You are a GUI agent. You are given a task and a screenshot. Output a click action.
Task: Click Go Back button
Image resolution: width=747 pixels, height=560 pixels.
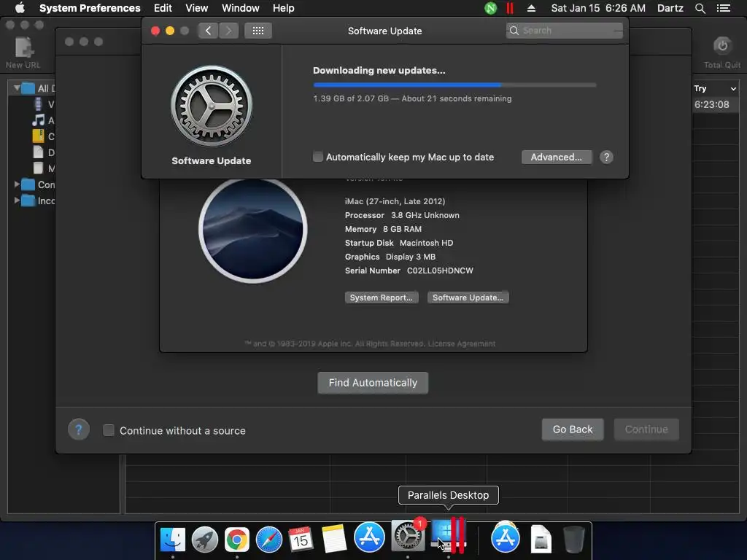[x=573, y=429]
